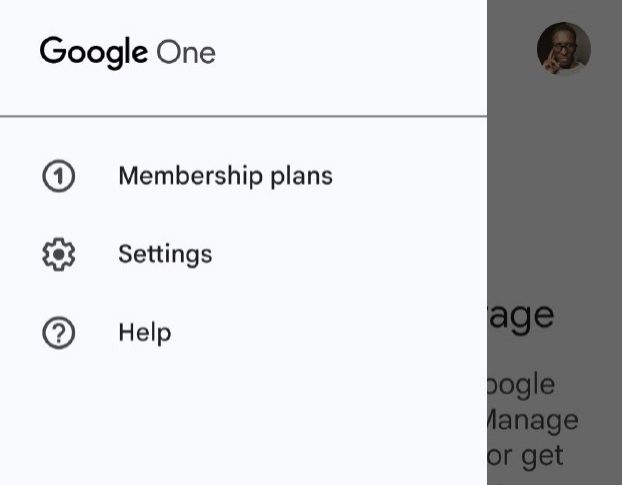This screenshot has height=485, width=622.
Task: Click the Settings gear icon
Action: coord(59,255)
